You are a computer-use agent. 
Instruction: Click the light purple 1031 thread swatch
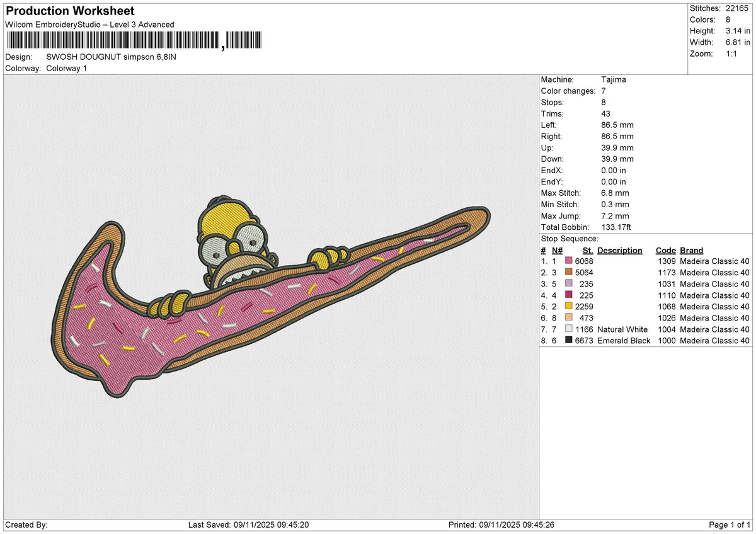coord(569,283)
